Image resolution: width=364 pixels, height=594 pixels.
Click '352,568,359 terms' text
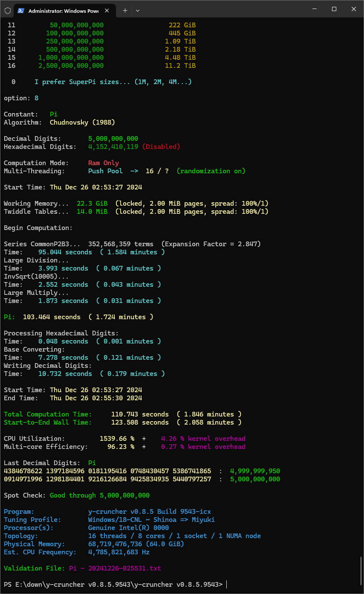(121, 244)
